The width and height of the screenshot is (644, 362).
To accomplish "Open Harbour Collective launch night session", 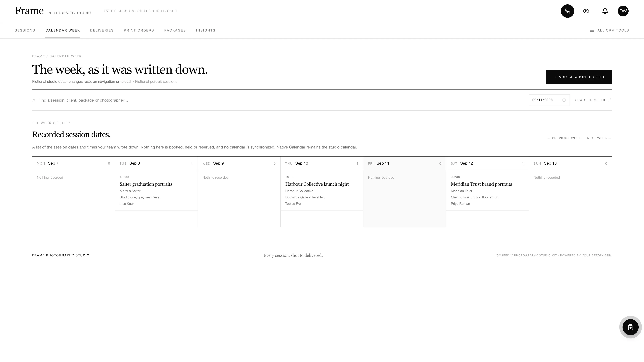I will 317,184.
